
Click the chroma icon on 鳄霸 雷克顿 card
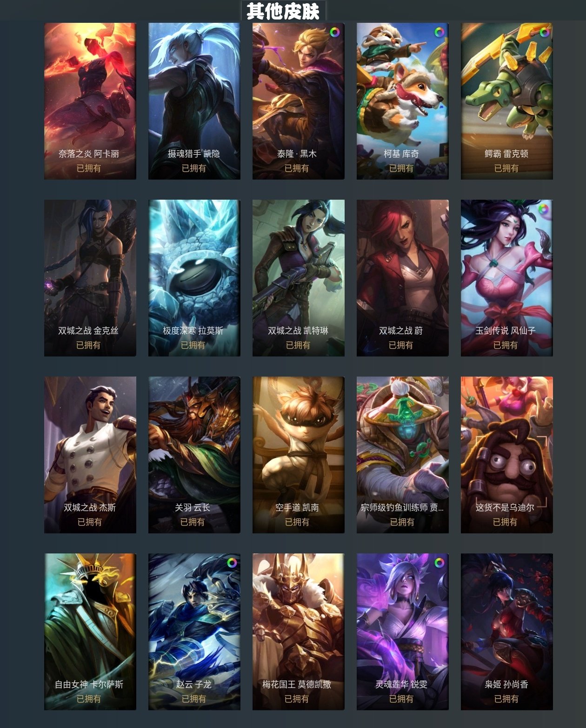[543, 32]
